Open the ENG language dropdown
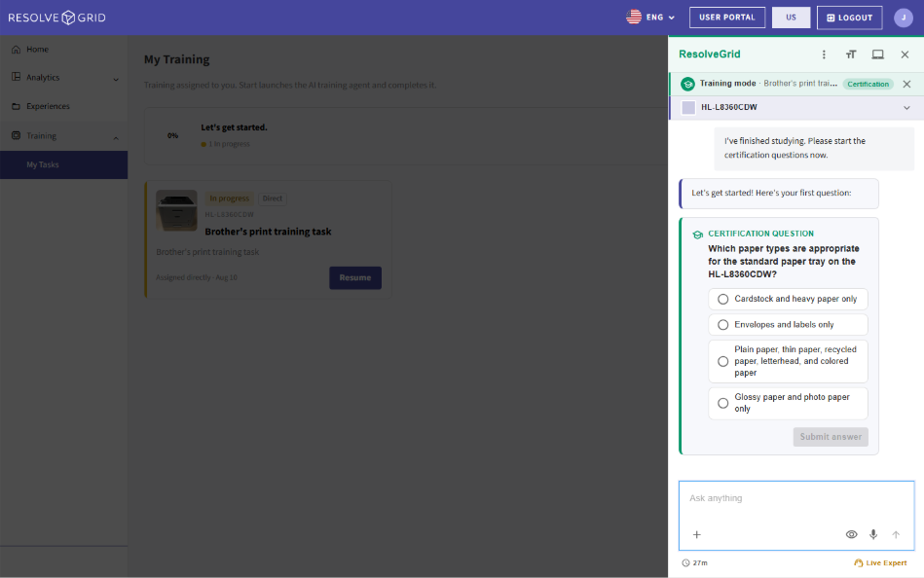 (x=660, y=18)
